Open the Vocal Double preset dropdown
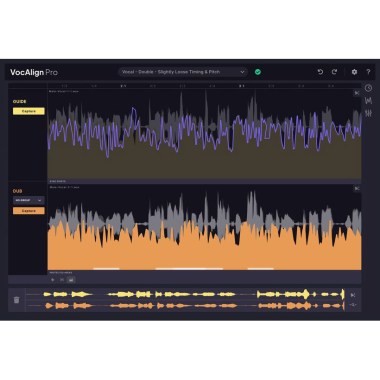380x380 pixels. click(x=183, y=72)
